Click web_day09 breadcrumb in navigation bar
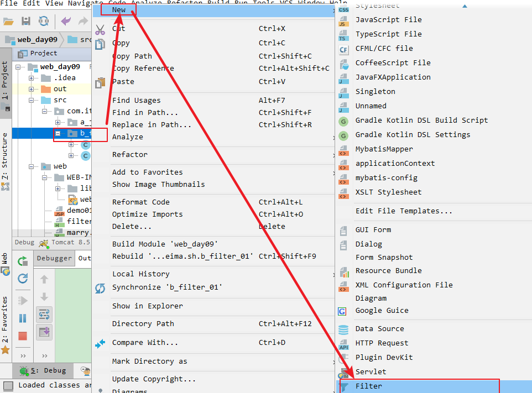The height and width of the screenshot is (393, 532). [32, 40]
